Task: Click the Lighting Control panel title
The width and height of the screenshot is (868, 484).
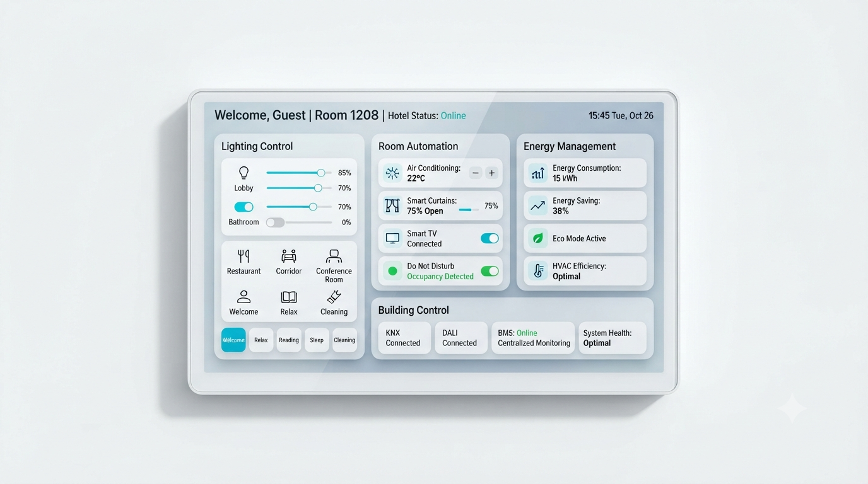Action: 257,146
